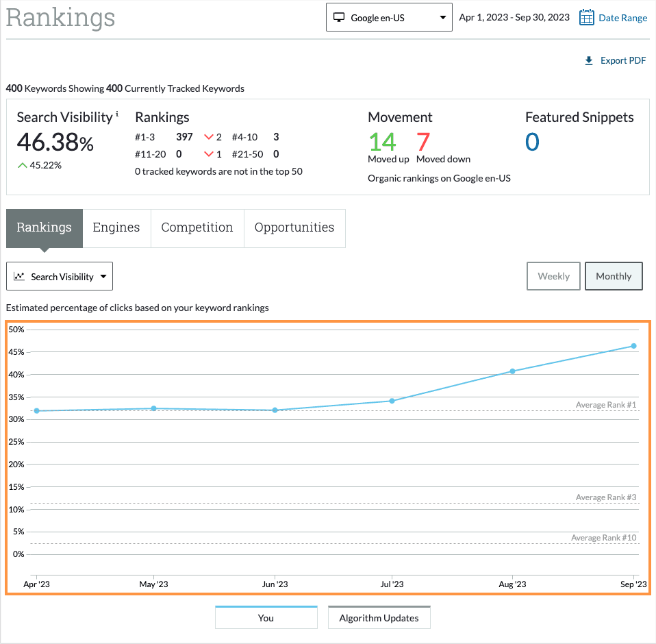Click the Export PDF link
This screenshot has height=644, width=656.
click(x=622, y=61)
